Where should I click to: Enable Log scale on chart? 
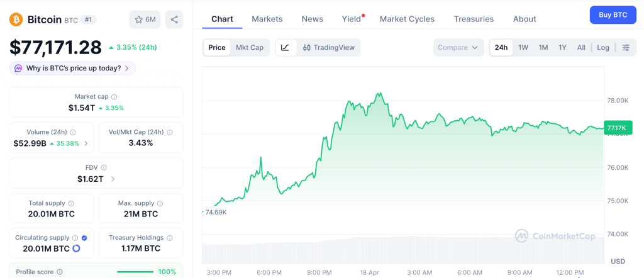(x=603, y=47)
